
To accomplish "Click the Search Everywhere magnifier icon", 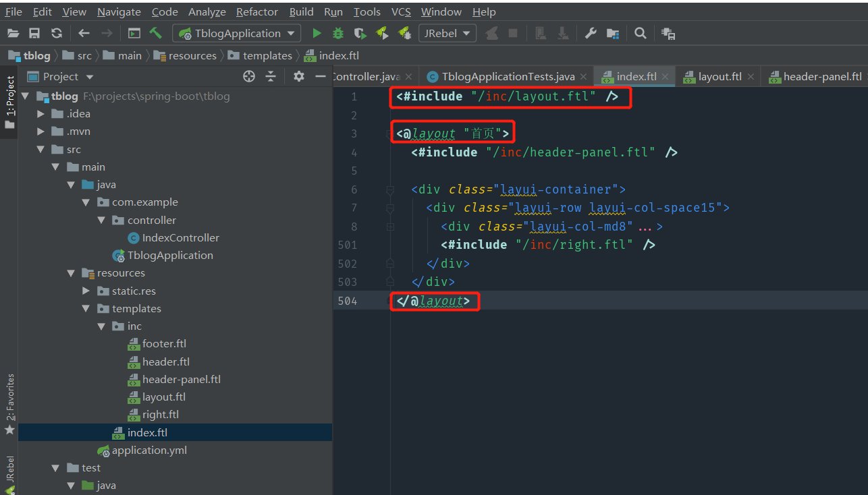I will 641,33.
